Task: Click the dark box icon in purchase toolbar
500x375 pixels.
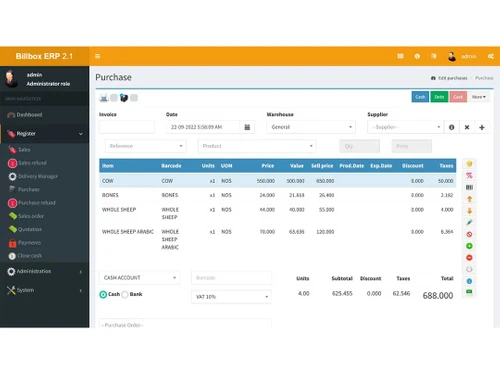Action: coord(124,98)
